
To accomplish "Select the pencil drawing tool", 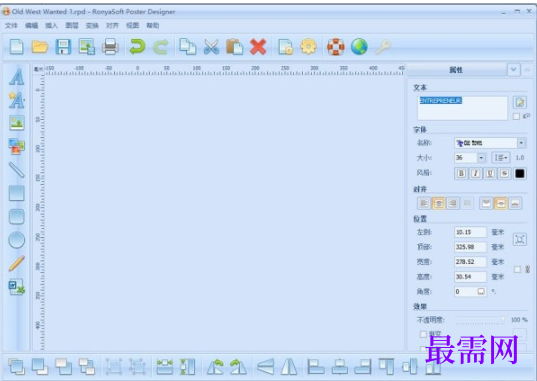I will point(16,263).
